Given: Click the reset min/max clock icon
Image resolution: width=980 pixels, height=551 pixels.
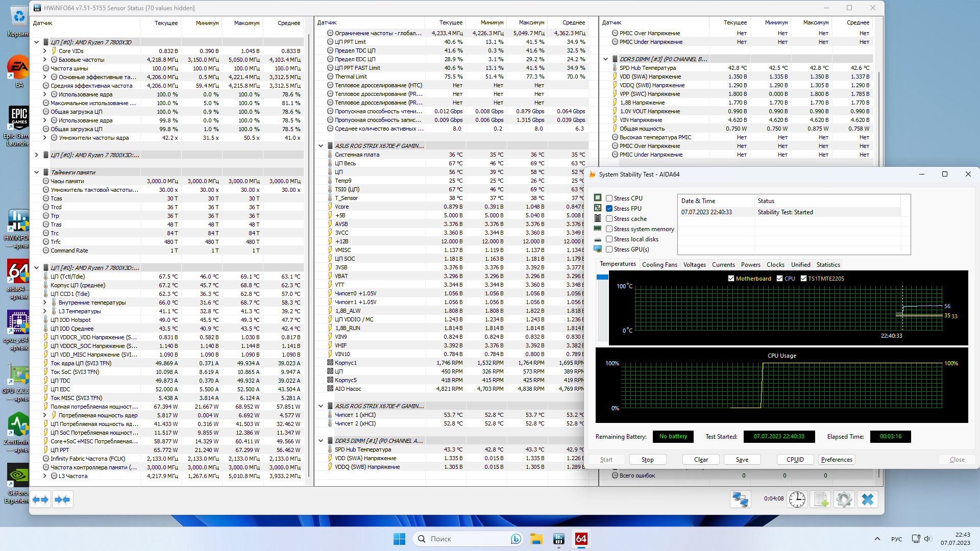Looking at the screenshot, I should 797,499.
